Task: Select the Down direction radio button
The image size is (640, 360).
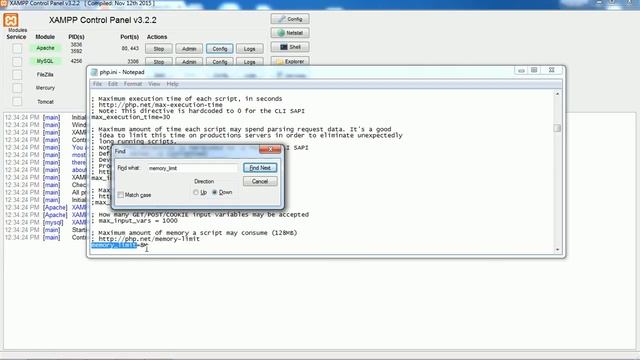Action: [215, 192]
